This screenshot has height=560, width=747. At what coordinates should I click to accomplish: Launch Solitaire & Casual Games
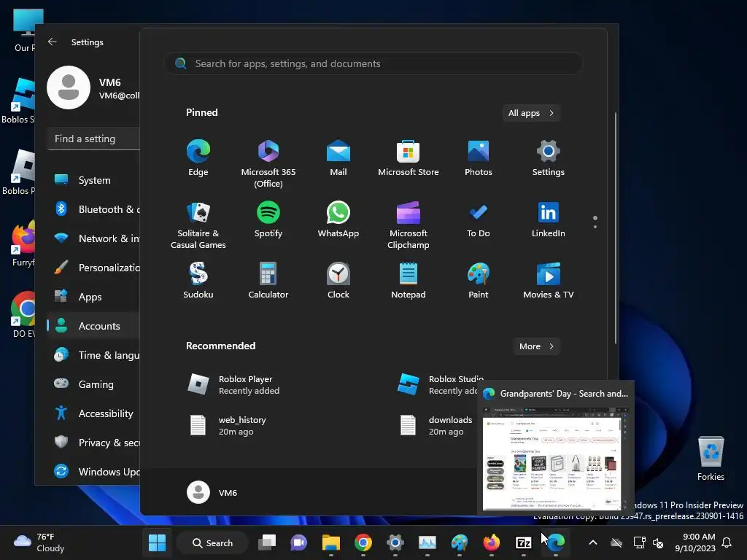click(x=198, y=225)
